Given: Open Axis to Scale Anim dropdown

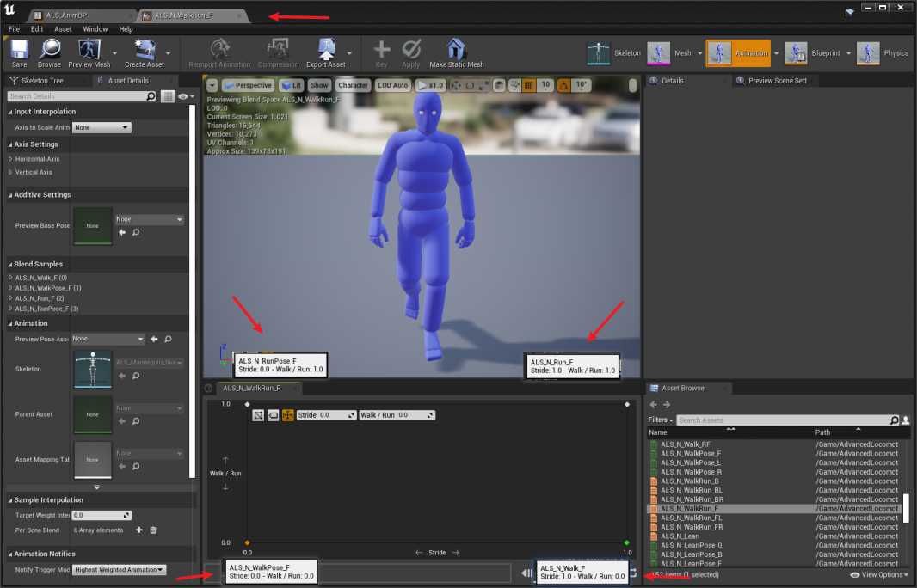Looking at the screenshot, I should click(x=102, y=127).
